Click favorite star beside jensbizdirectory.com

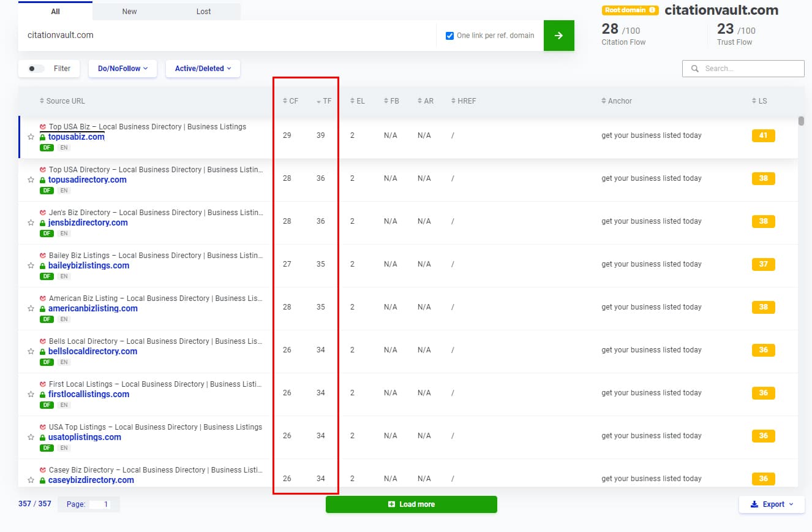coord(31,223)
